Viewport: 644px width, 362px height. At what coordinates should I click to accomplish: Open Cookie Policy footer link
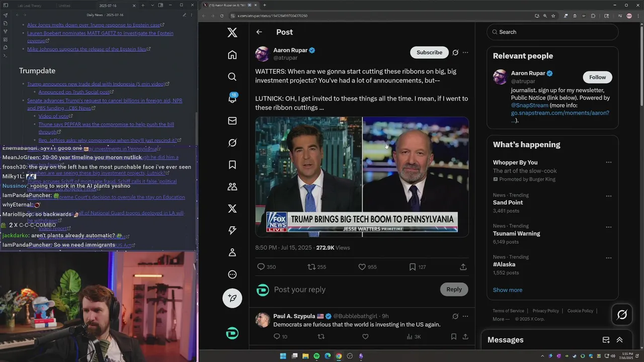580,311
